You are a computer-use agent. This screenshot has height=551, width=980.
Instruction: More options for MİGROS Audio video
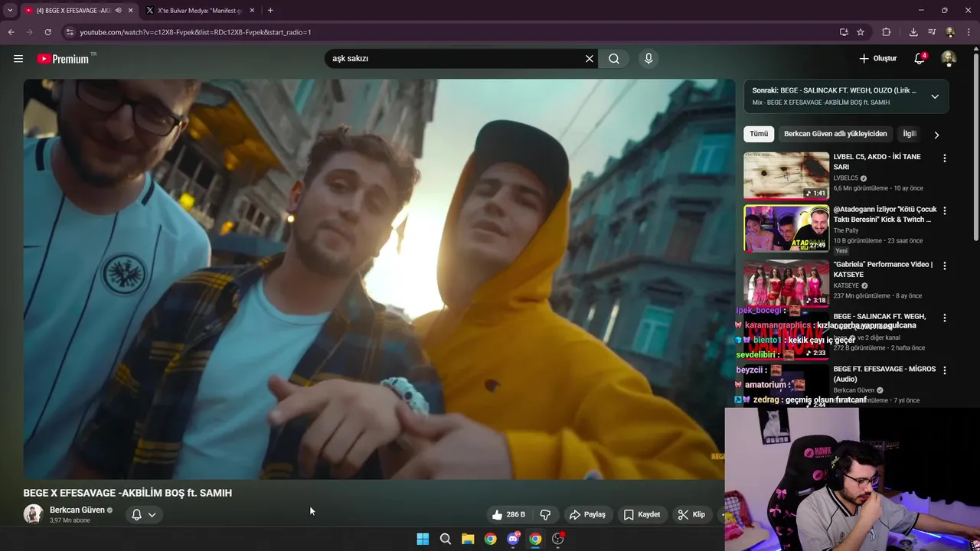click(x=944, y=370)
